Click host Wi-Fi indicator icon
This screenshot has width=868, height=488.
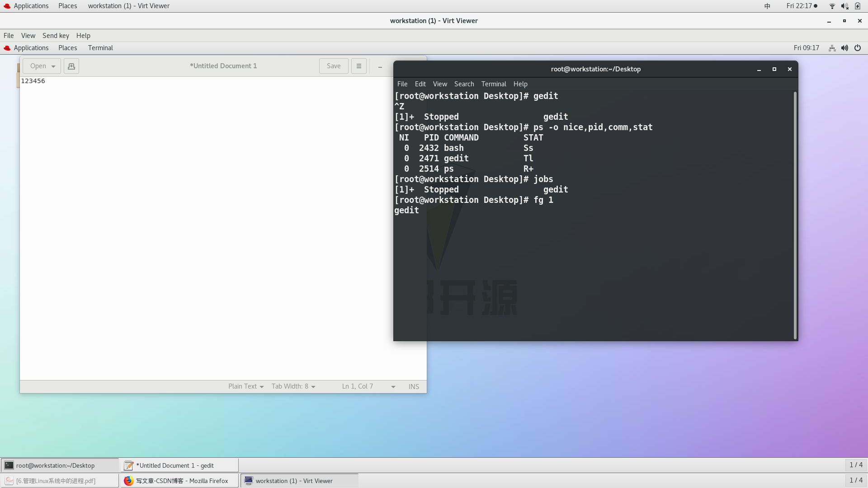tap(832, 6)
